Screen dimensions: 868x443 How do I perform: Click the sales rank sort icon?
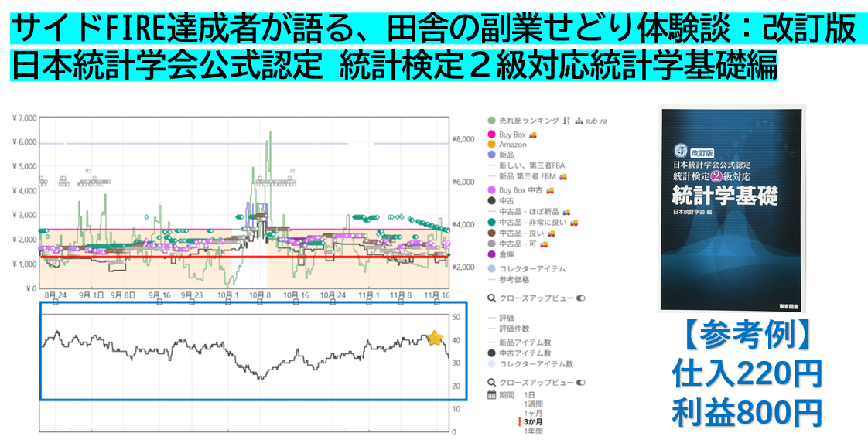(x=567, y=121)
